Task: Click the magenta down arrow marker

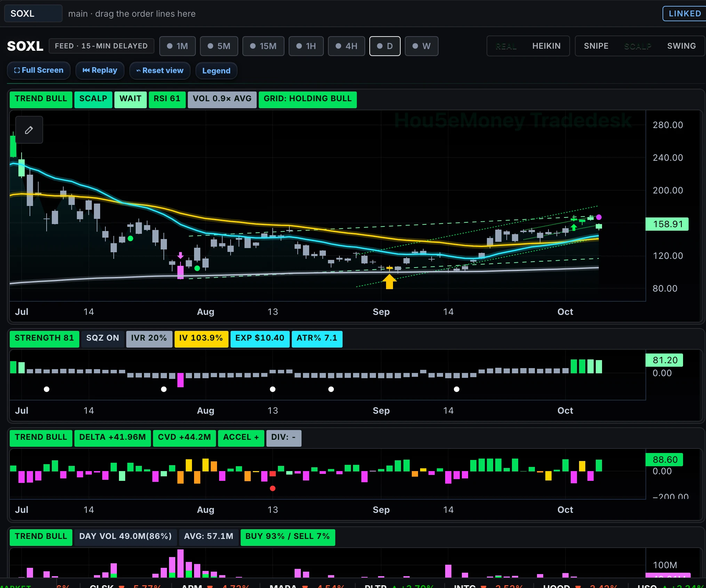Action: 180,256
